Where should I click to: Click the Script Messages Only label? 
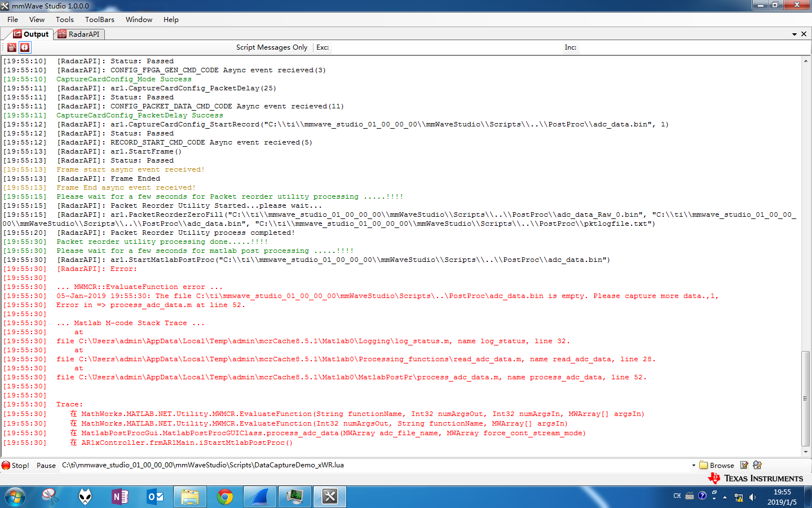pyautogui.click(x=272, y=47)
